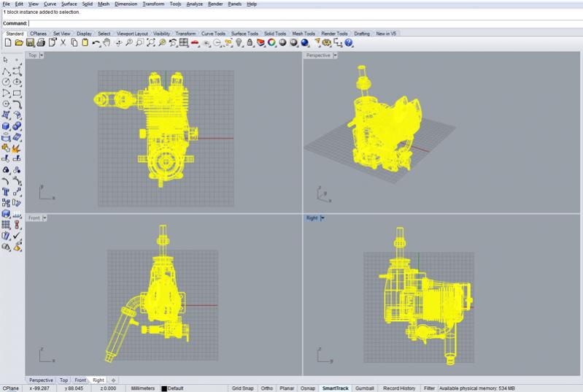The height and width of the screenshot is (392, 583).
Task: Select the Pan hand tool
Action: (107, 43)
